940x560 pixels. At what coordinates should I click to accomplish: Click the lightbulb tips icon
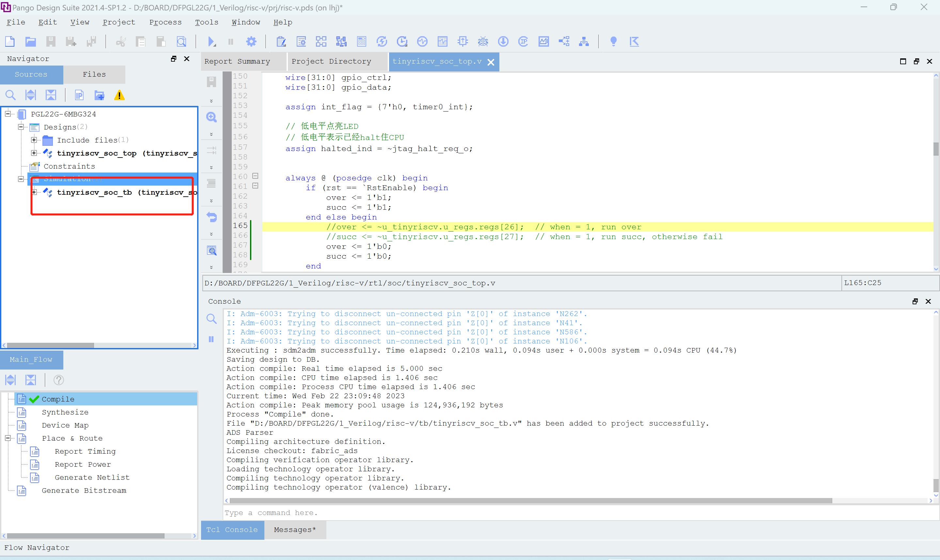pos(614,41)
